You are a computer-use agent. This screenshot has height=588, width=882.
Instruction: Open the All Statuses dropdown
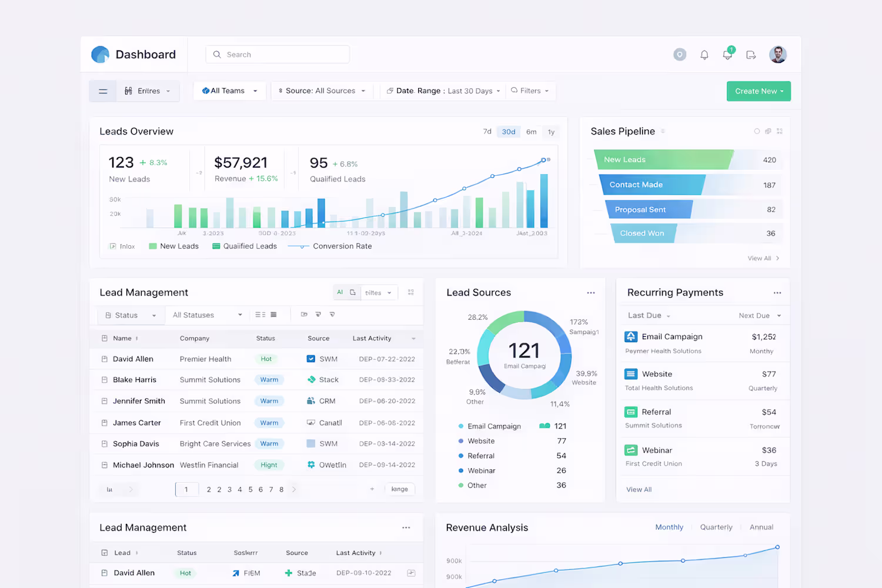[207, 315]
